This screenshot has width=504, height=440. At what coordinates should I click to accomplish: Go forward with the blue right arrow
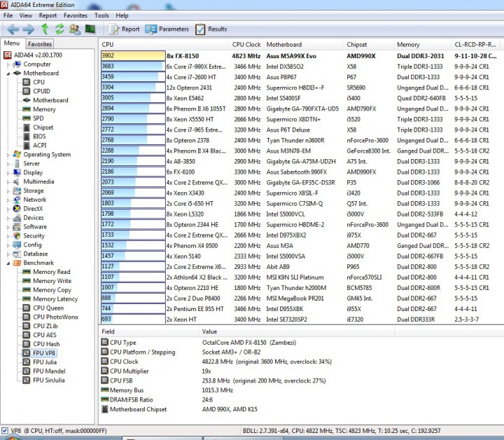pos(28,29)
